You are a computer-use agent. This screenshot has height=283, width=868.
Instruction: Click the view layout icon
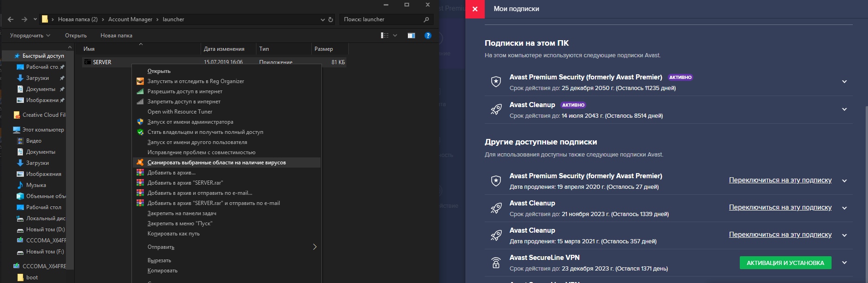coord(385,36)
